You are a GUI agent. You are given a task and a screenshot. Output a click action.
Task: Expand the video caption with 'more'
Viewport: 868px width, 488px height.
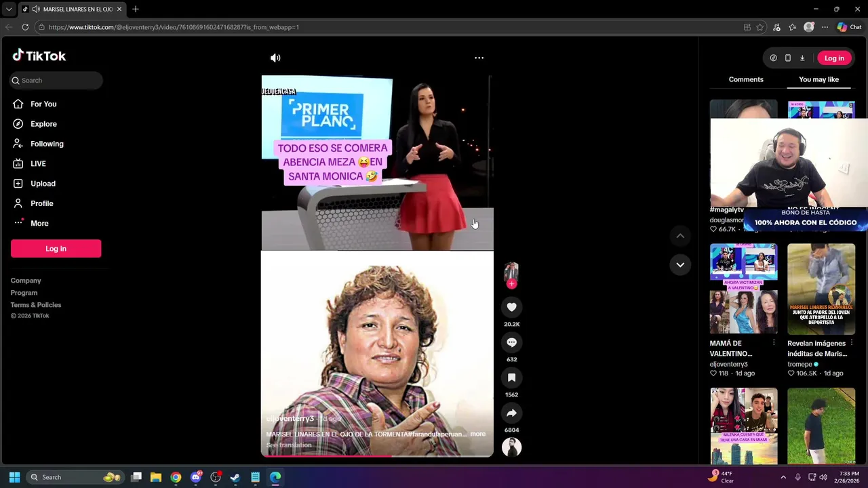tap(478, 434)
